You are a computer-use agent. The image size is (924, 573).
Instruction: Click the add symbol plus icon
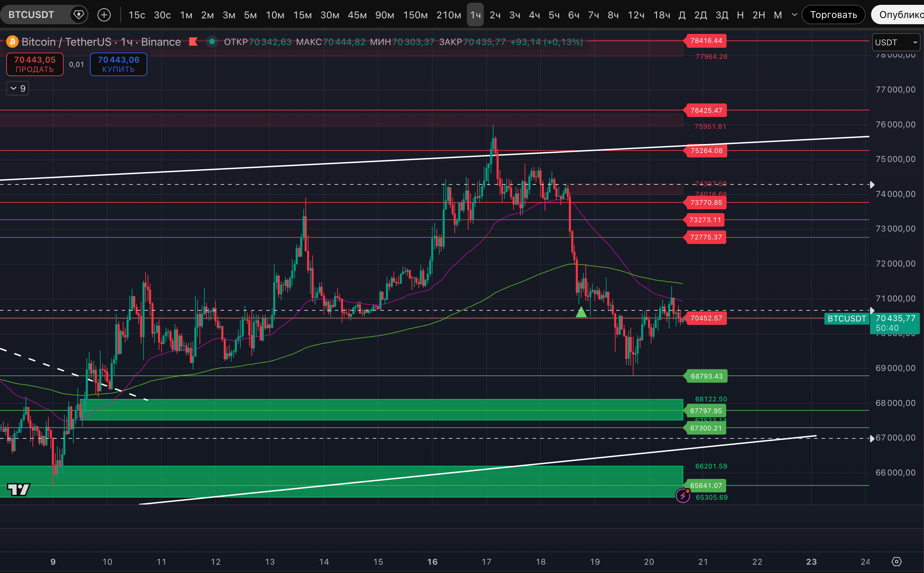tap(104, 15)
